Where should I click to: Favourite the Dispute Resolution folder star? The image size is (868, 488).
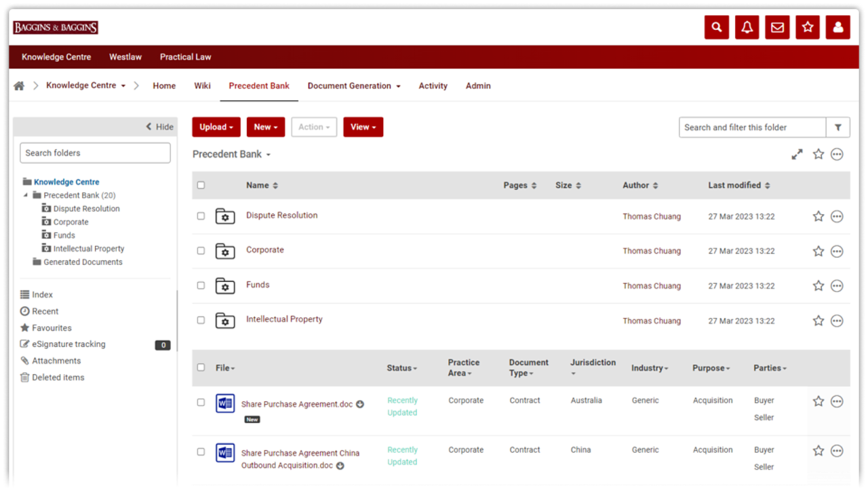(x=818, y=216)
